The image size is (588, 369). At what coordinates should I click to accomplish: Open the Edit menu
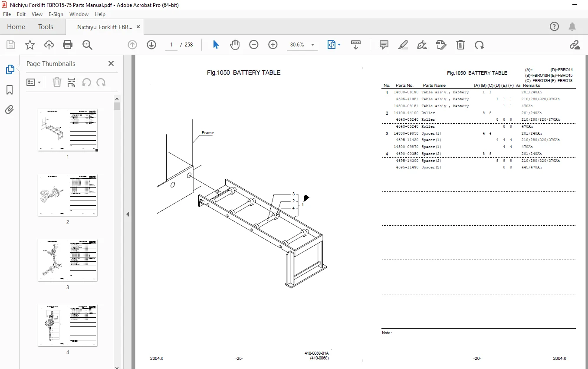coord(21,14)
